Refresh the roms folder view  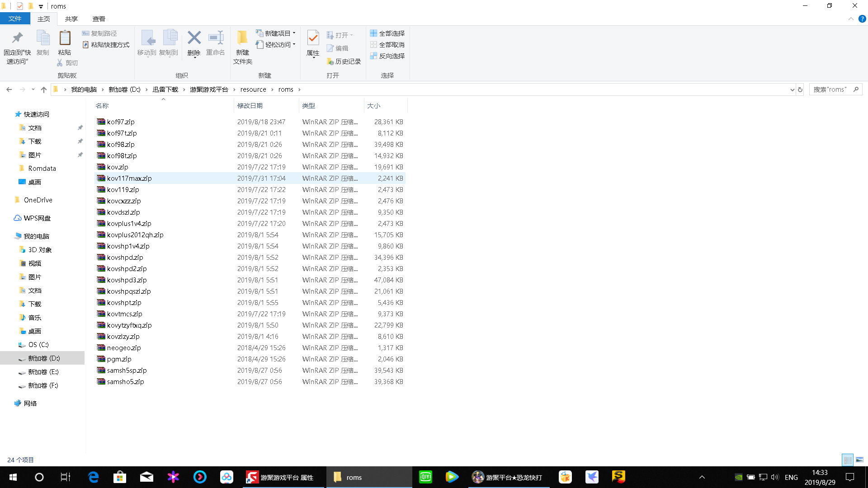click(x=800, y=89)
